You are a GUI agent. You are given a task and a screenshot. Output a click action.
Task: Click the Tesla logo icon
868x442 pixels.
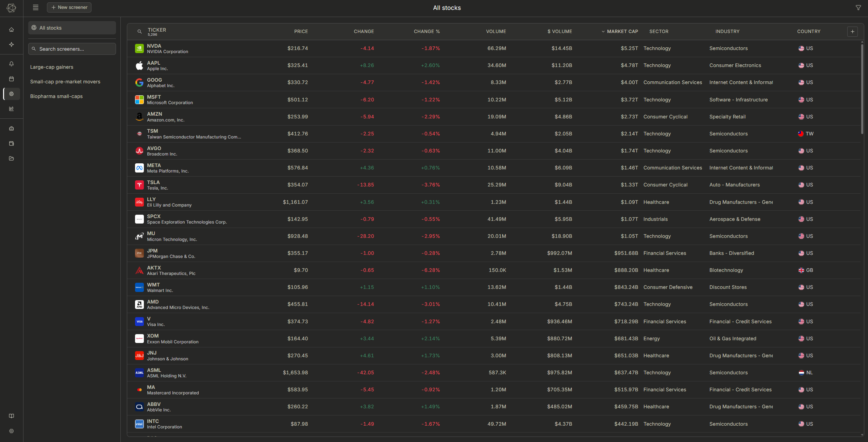[139, 185]
